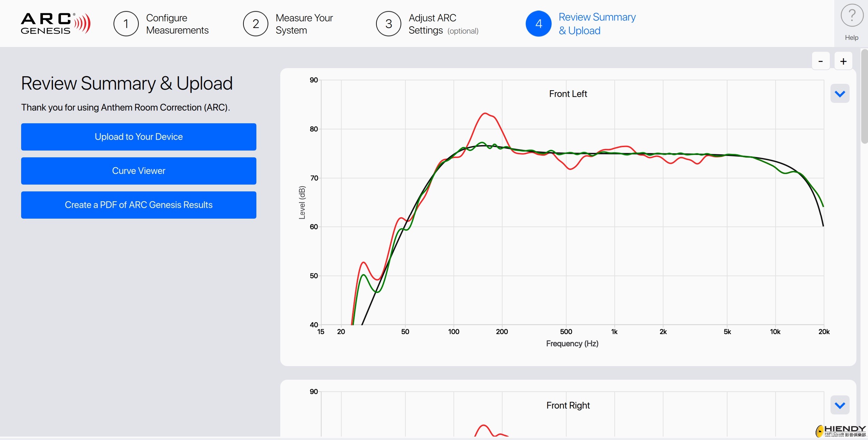
Task: Open Adjust ARC Settings step
Action: pyautogui.click(x=444, y=24)
